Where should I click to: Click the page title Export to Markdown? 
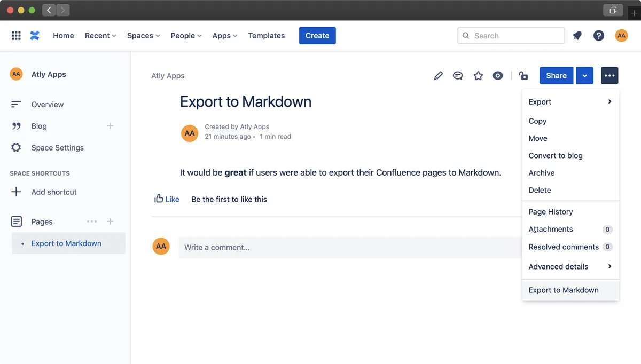coord(246,102)
